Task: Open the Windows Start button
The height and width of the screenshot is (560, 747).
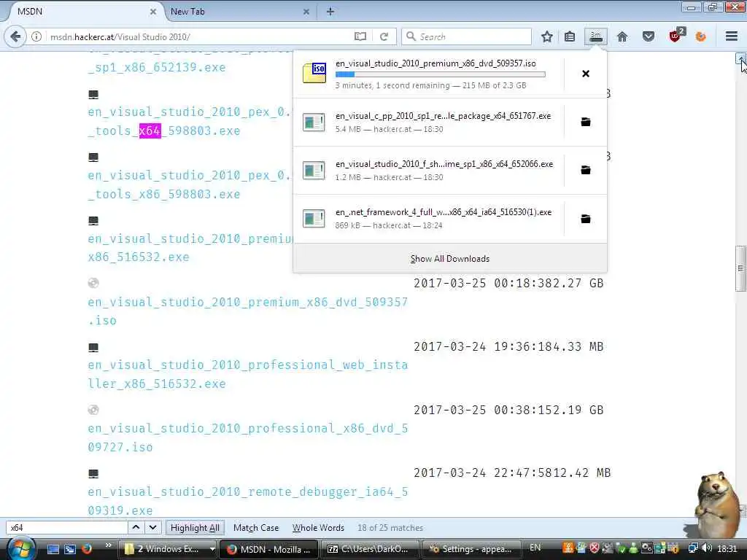Action: click(20, 548)
